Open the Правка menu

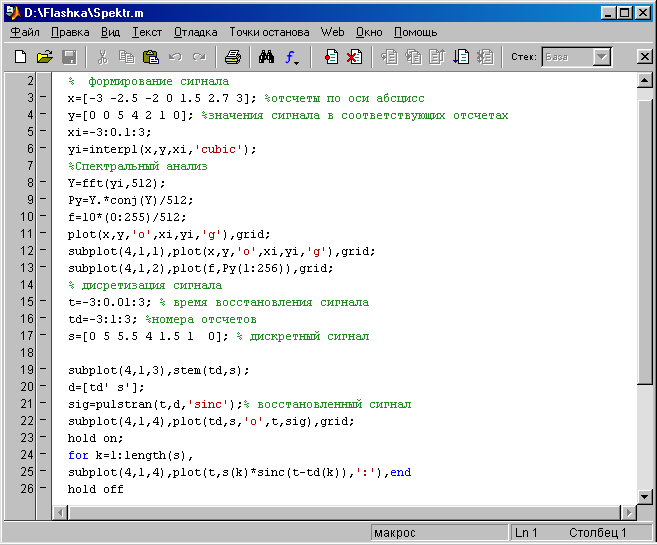pos(70,32)
